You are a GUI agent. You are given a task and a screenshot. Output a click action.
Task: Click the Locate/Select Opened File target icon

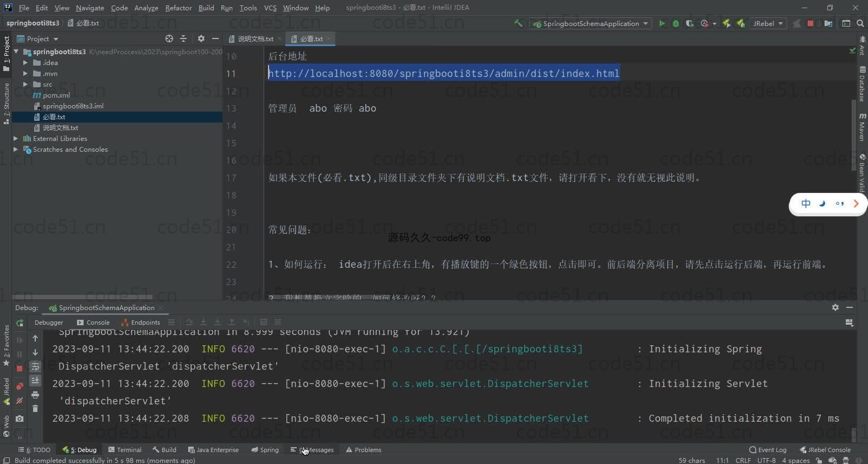point(169,38)
